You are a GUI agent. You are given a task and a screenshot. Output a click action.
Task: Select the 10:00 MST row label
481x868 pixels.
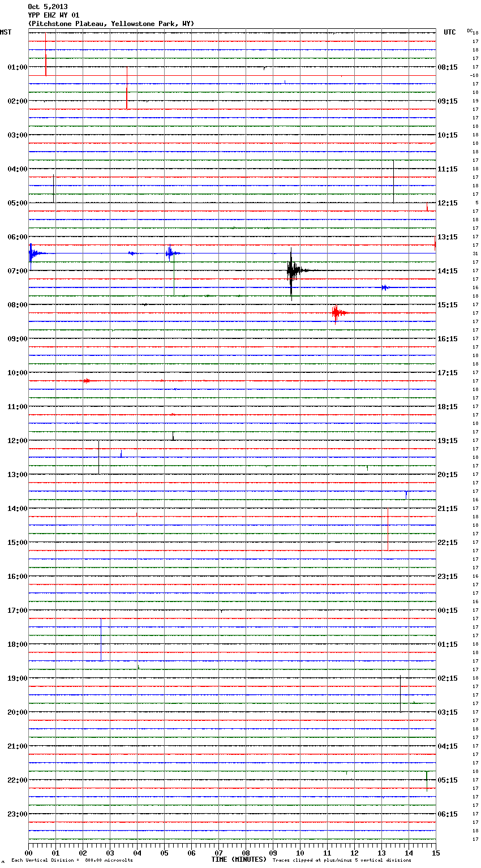coord(18,373)
